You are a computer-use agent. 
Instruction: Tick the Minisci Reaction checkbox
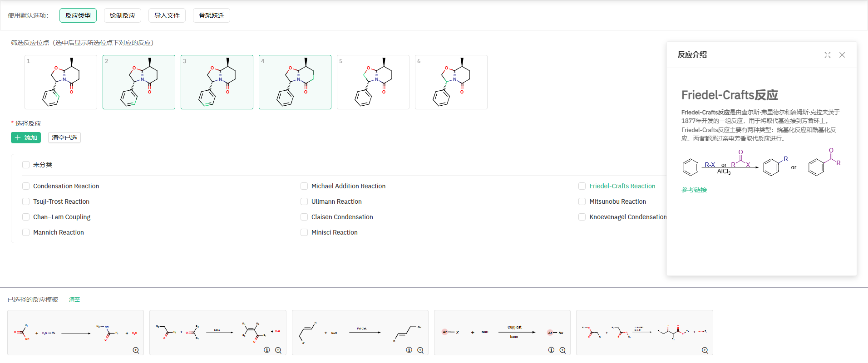click(304, 232)
